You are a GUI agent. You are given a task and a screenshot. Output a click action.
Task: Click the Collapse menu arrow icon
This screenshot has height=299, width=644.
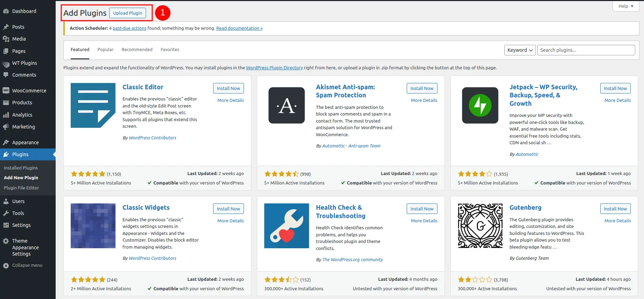coord(6,265)
